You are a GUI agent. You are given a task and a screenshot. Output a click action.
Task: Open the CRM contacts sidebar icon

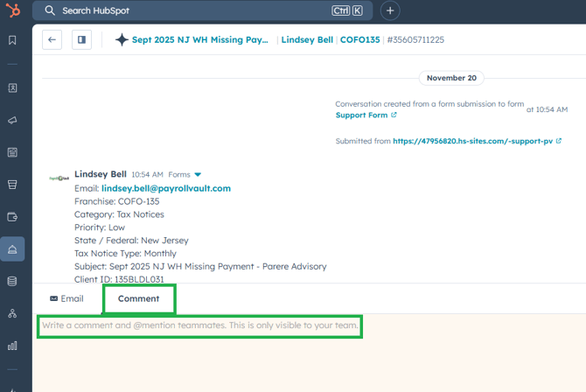pos(12,87)
